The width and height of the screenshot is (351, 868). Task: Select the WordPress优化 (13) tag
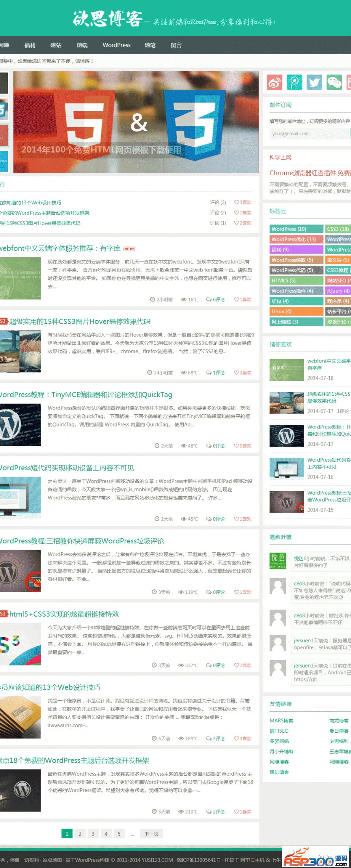click(297, 239)
